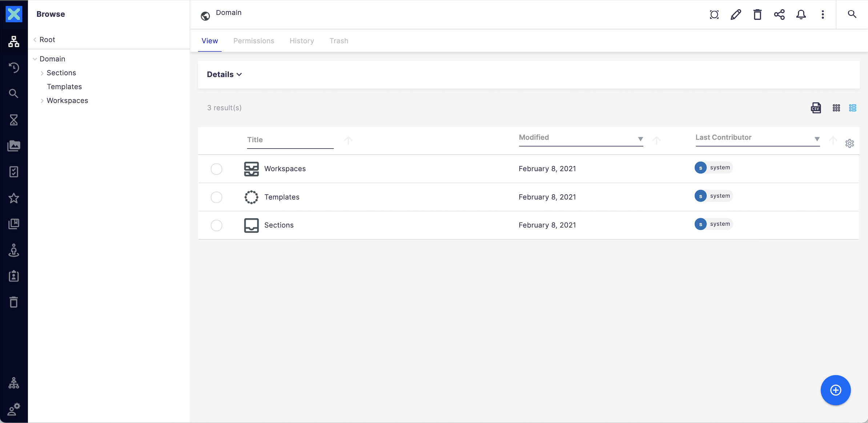The image size is (868, 423).
Task: Subscribe to notifications with bell icon
Action: [x=801, y=15]
